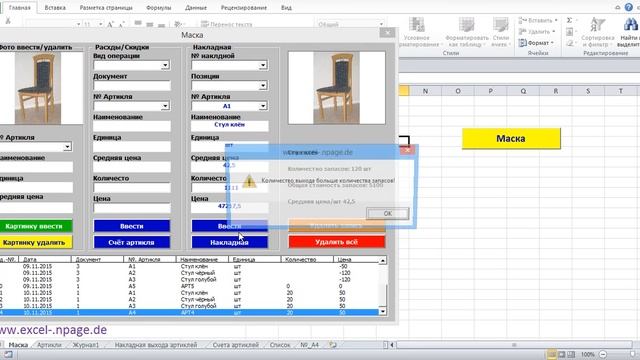640x360 pixels.
Task: Expand the Позиция dropdown
Action: 263,85
